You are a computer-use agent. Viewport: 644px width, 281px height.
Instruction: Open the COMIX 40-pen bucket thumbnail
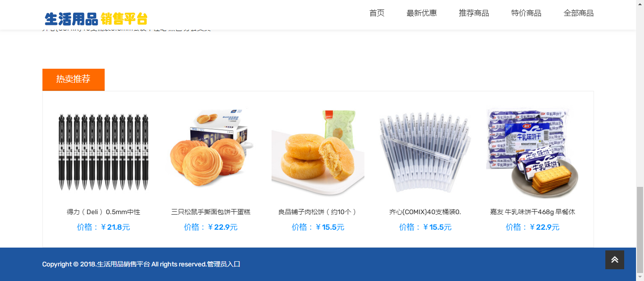click(425, 152)
